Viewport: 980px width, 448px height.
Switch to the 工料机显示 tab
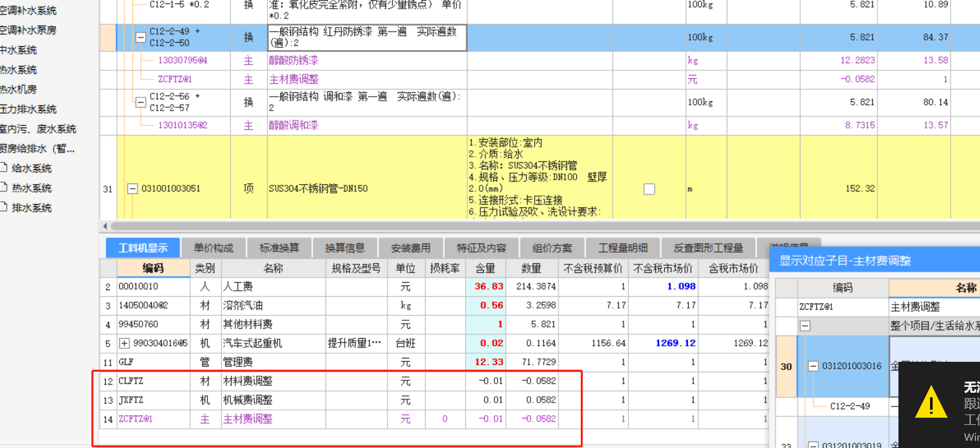[143, 248]
